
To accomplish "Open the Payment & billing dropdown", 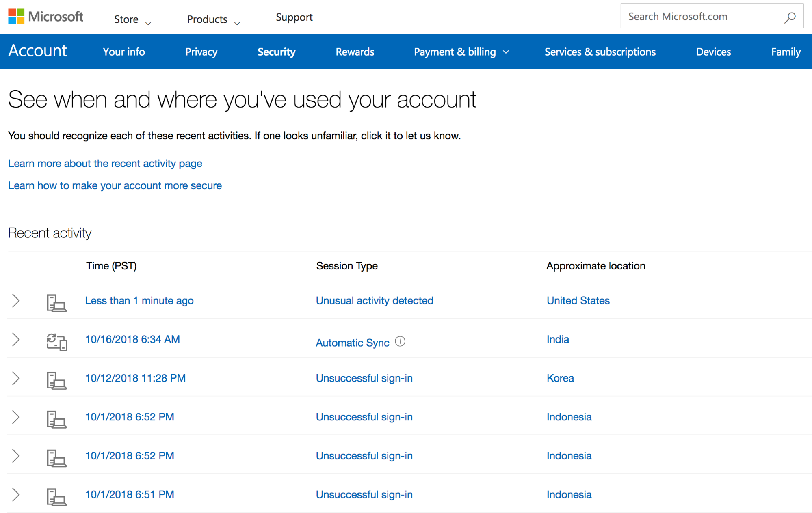I will [463, 52].
